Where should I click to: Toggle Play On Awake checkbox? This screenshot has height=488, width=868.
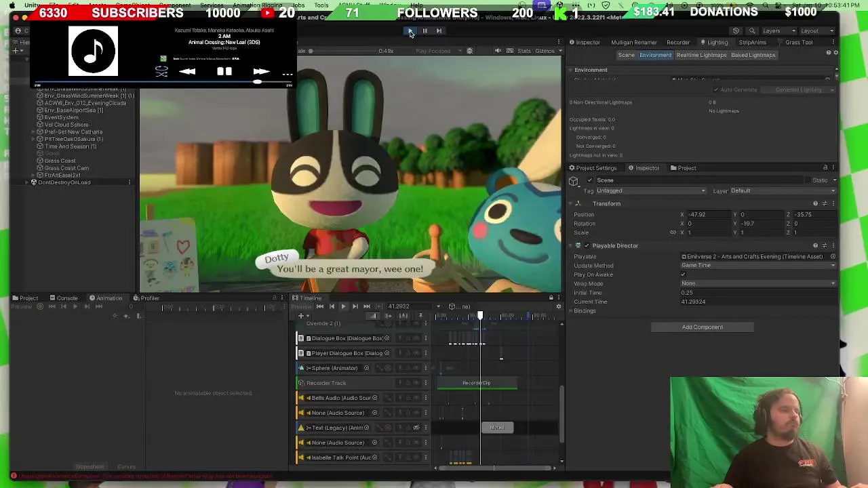click(x=684, y=274)
